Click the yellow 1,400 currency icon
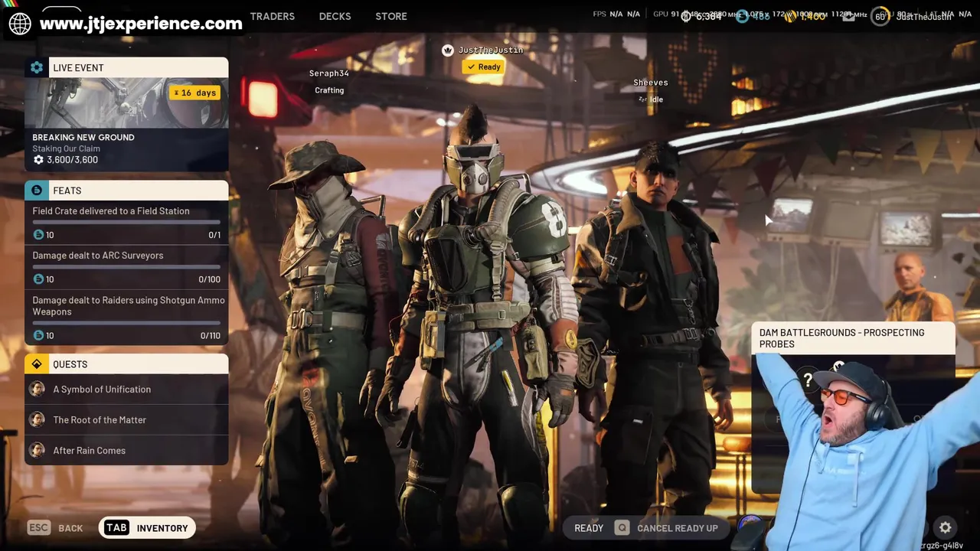The image size is (980, 551). click(x=792, y=16)
